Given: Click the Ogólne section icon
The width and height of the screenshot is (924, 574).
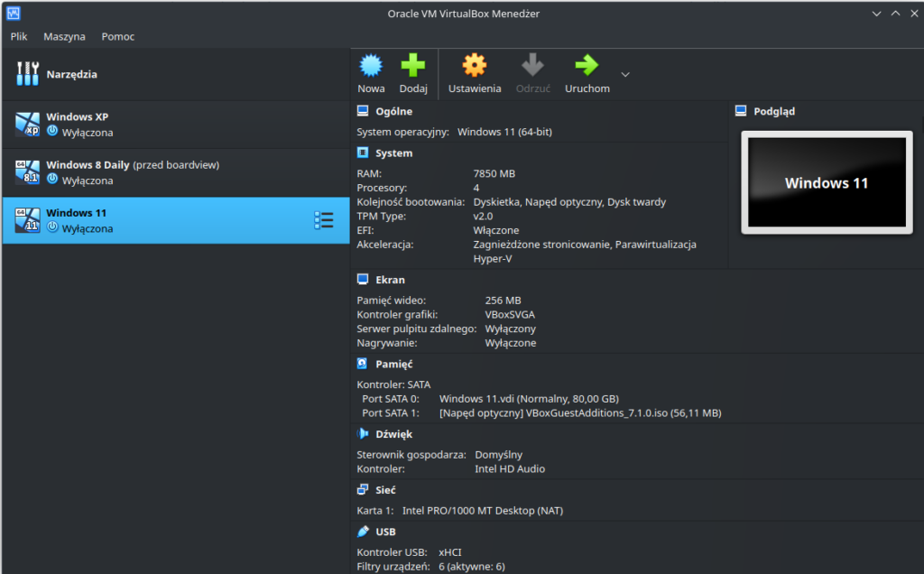Looking at the screenshot, I should point(363,111).
